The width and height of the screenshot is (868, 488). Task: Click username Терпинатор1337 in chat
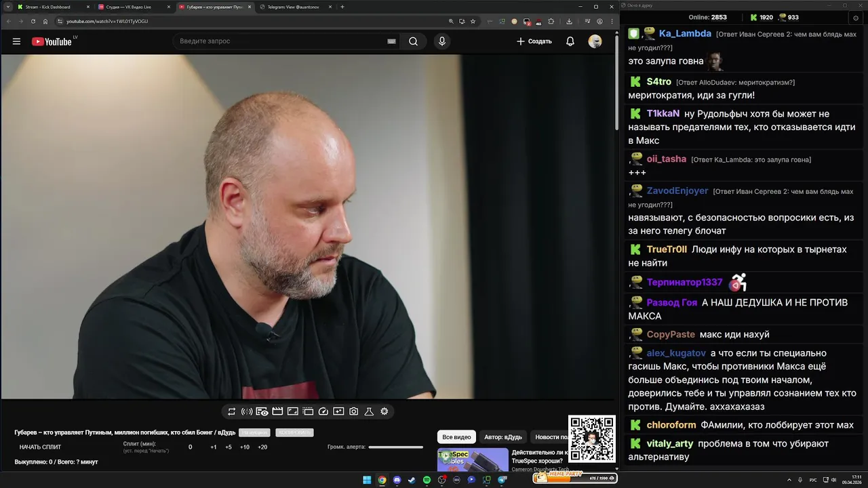[x=685, y=282]
